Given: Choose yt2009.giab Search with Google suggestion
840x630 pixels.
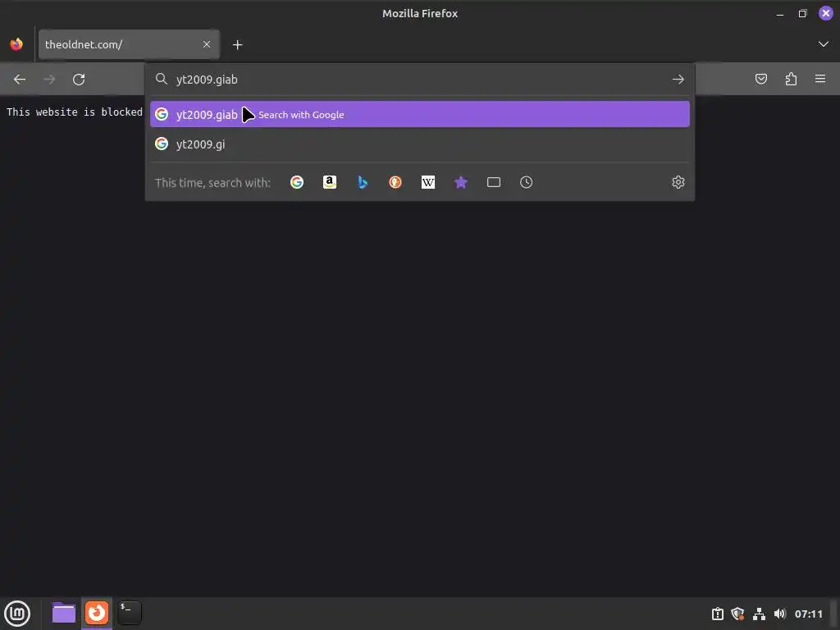Looking at the screenshot, I should [419, 114].
